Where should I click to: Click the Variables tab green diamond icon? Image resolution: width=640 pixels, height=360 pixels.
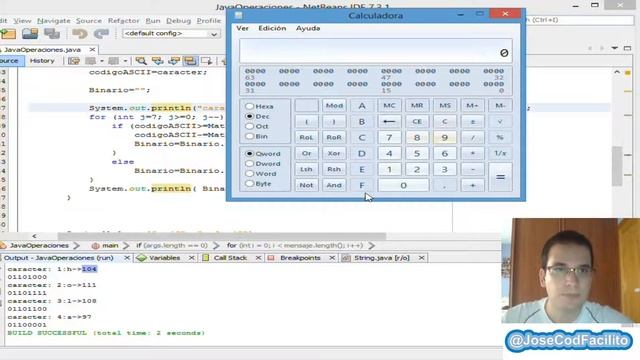[x=141, y=258]
